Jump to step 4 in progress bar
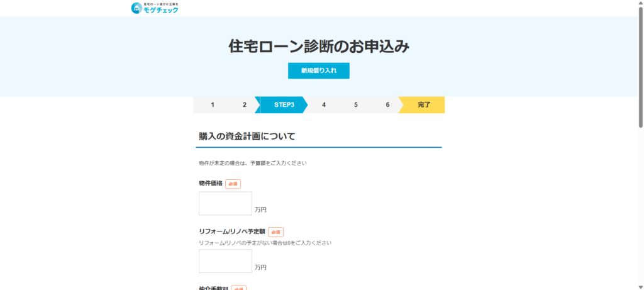 coord(324,105)
